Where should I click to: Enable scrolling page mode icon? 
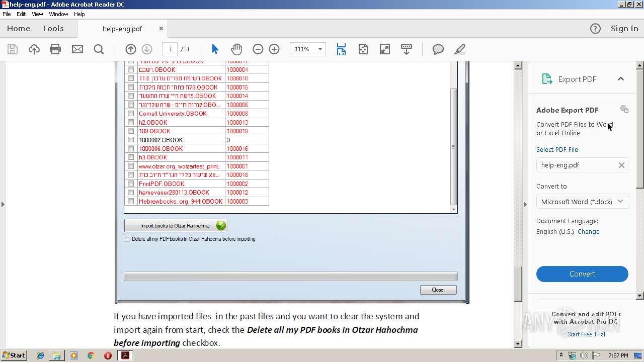coord(341,49)
